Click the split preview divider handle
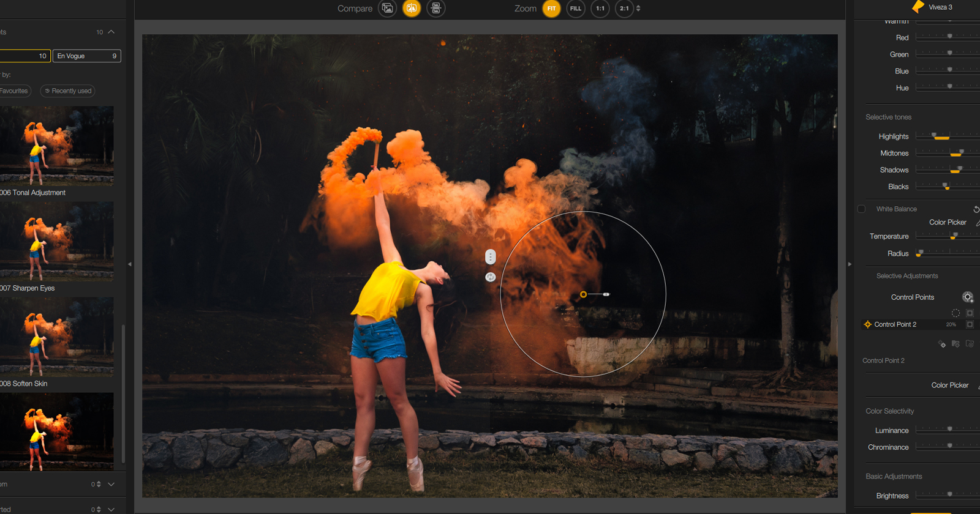This screenshot has width=980, height=514. pos(490,257)
